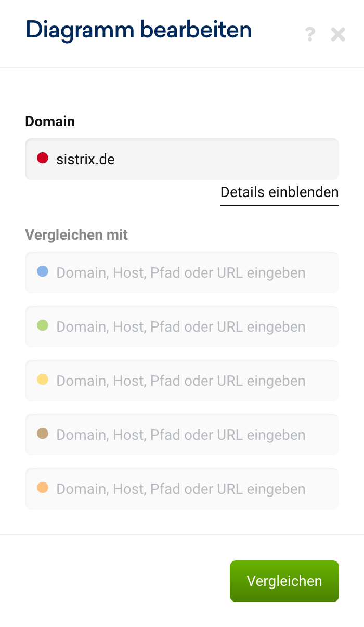Click the Diagramm bearbeiten heading

click(138, 30)
